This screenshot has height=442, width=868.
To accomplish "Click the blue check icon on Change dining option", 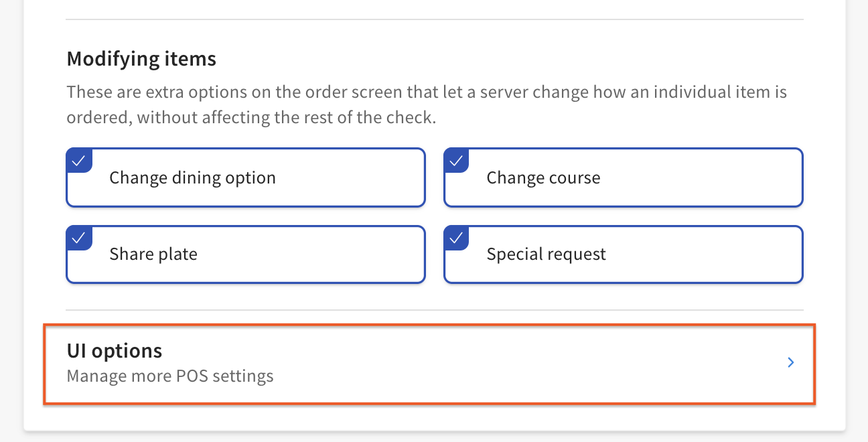I will (78, 160).
